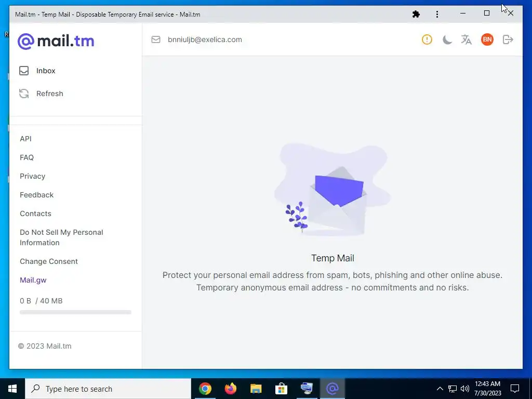
Task: Open the Privacy page
Action: click(33, 176)
